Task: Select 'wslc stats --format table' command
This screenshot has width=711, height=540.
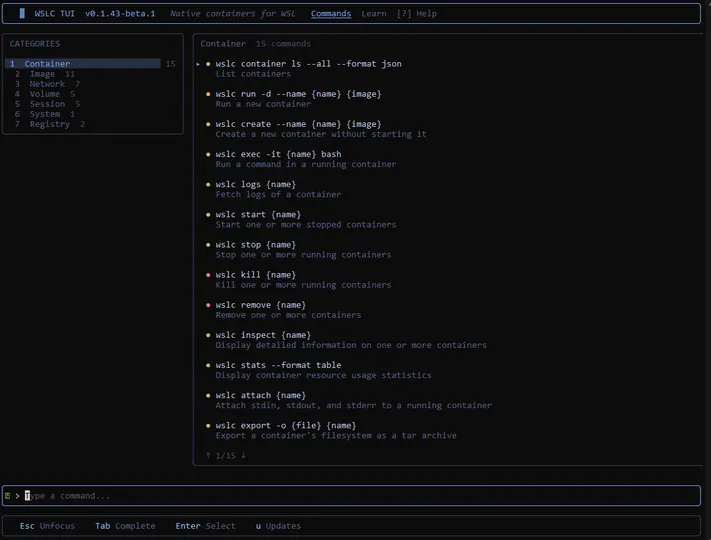Action: click(x=278, y=365)
